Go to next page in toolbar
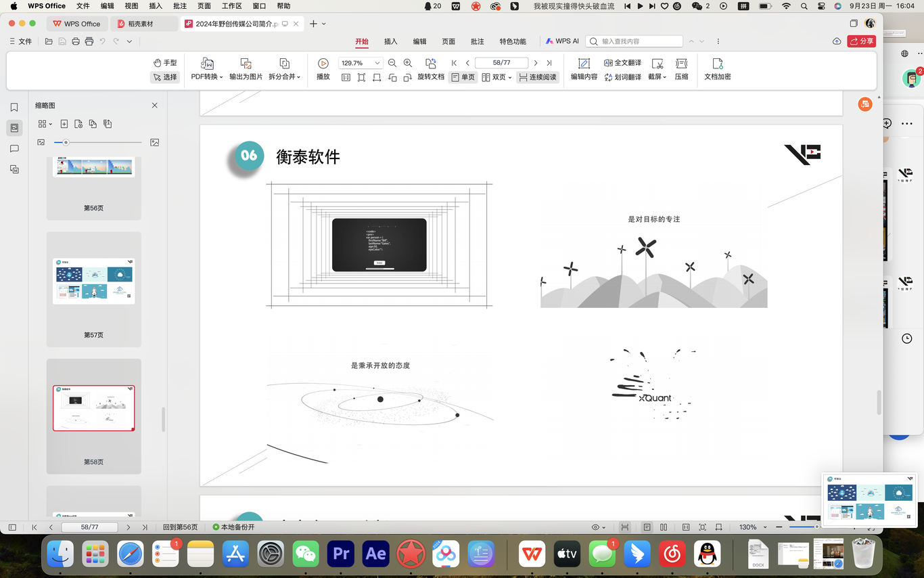The image size is (924, 578). tap(536, 63)
